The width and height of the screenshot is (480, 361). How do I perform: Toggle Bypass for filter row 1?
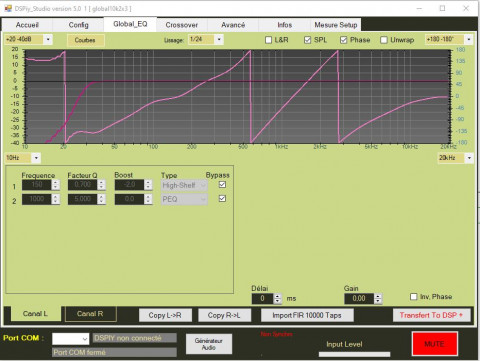click(x=222, y=185)
